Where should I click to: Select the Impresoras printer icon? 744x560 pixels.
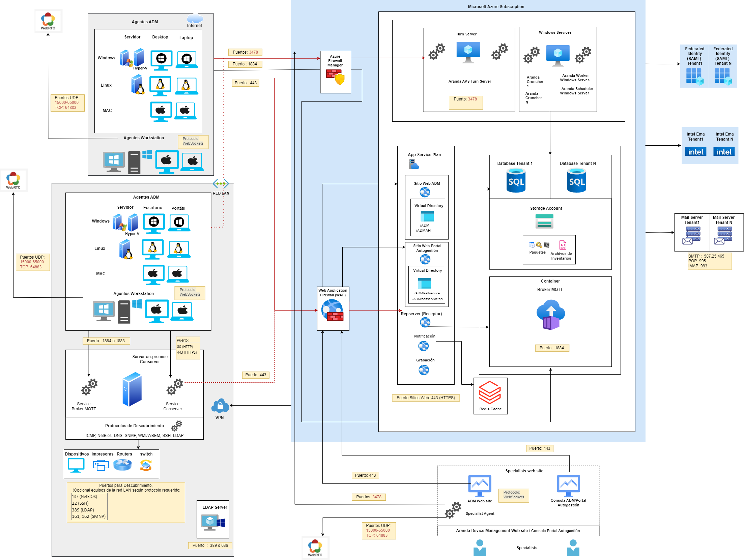[x=101, y=465]
